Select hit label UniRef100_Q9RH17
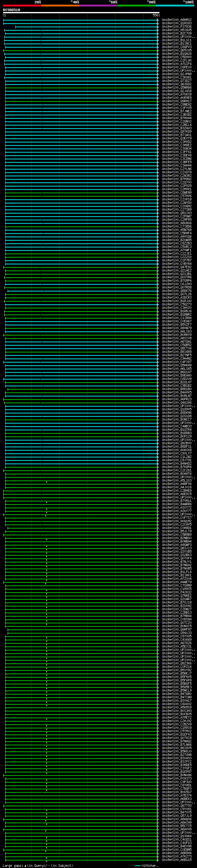197x868 pixels. 176,101
